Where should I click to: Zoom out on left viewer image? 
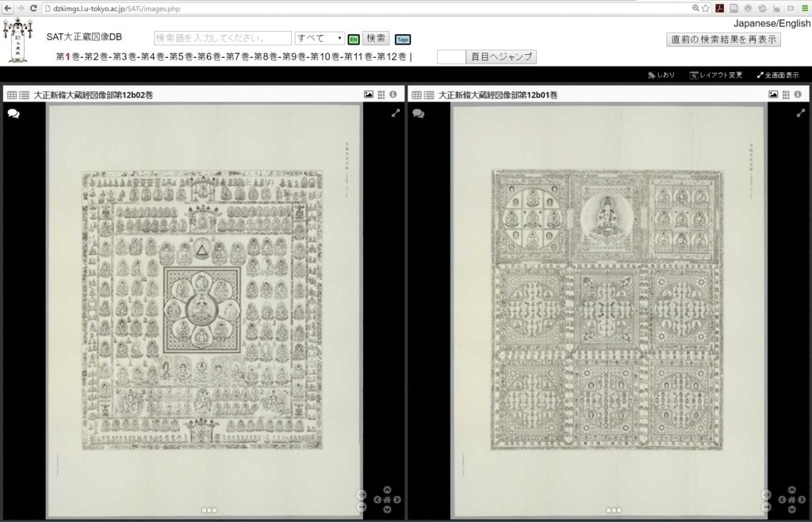tap(362, 507)
